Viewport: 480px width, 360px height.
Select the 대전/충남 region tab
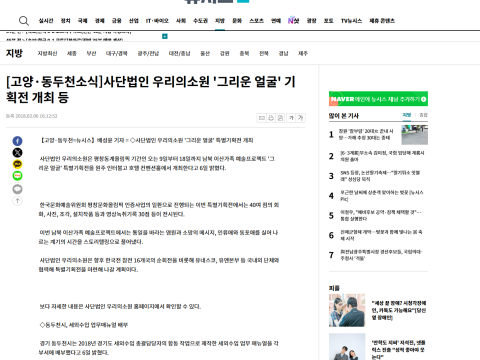pos(180,53)
